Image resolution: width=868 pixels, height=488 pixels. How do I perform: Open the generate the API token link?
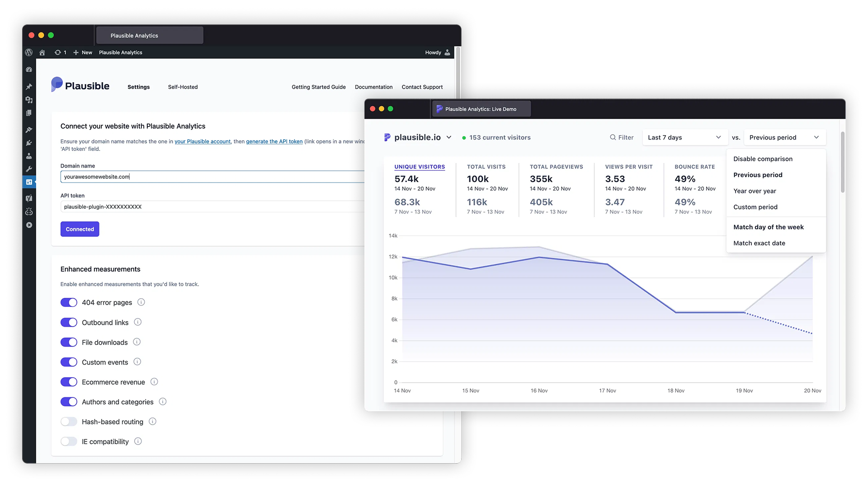click(x=274, y=141)
